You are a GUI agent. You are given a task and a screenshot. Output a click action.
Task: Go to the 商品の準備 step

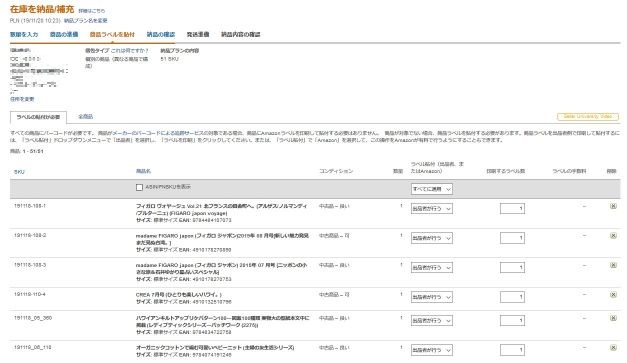pyautogui.click(x=64, y=34)
